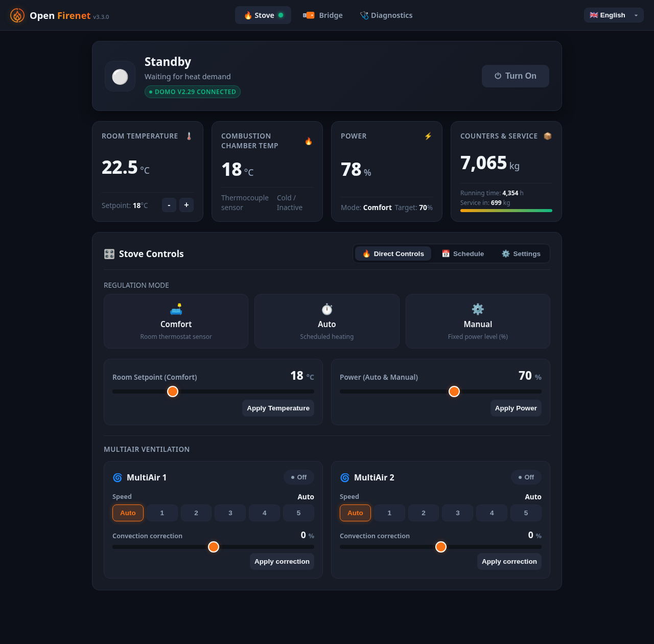Click the Stove Controls panel icon

pyautogui.click(x=109, y=254)
